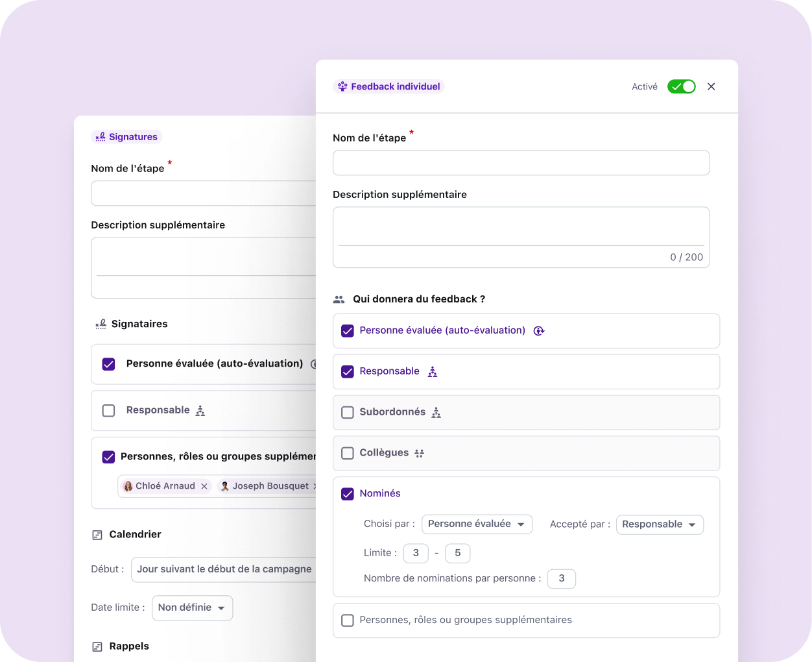Click the Signatures step badge
The width and height of the screenshot is (812, 662).
coord(126,137)
